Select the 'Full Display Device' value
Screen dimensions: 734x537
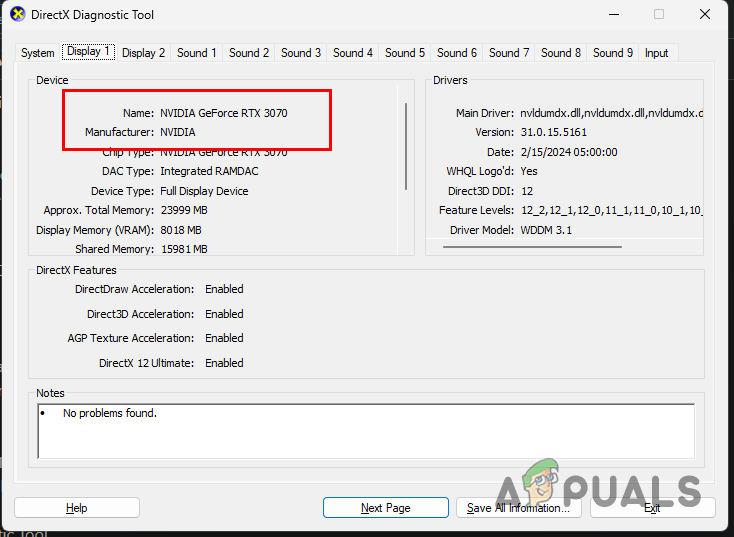point(204,191)
